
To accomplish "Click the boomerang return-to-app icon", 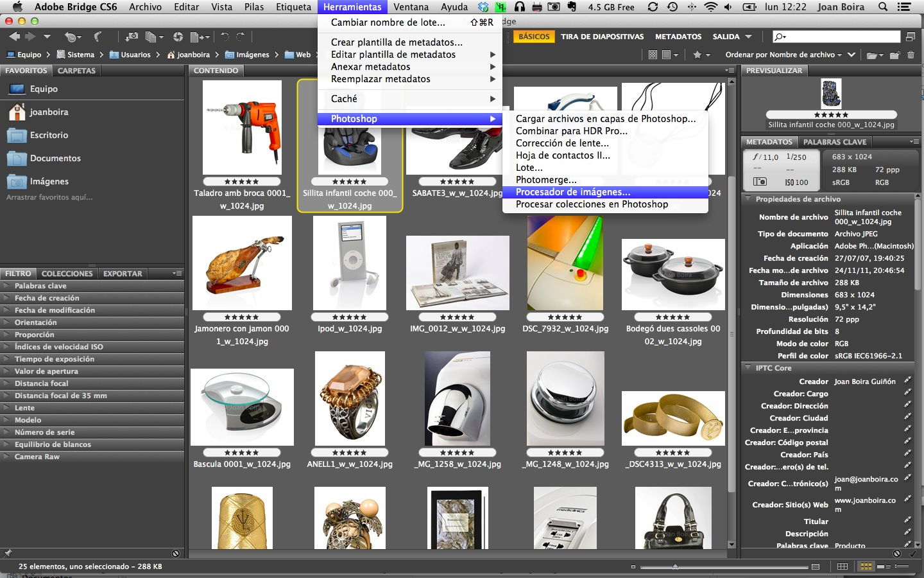I will click(x=98, y=37).
